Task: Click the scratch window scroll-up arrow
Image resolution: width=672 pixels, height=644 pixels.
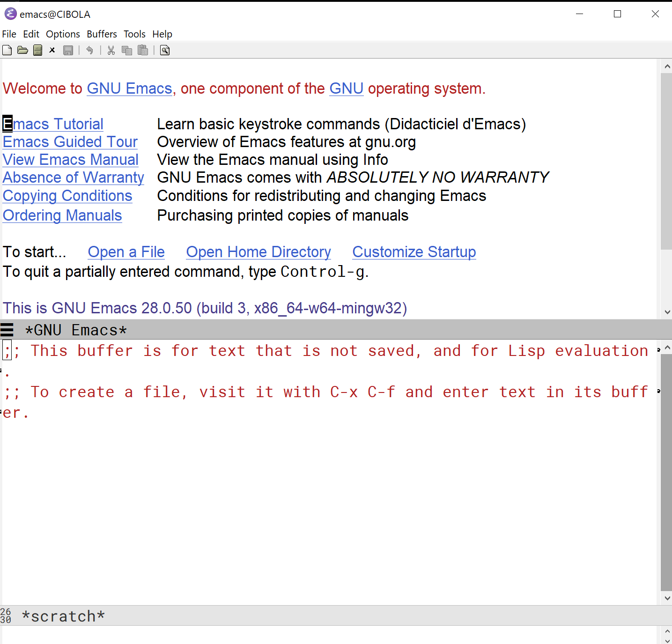Action: pos(667,348)
